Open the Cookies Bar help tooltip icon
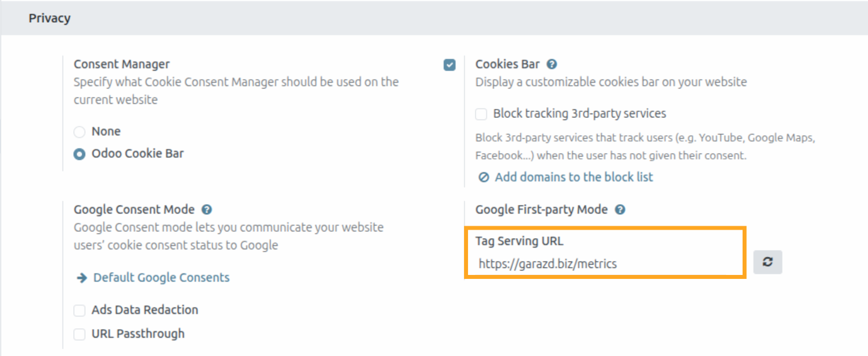This screenshot has height=356, width=868. point(552,65)
